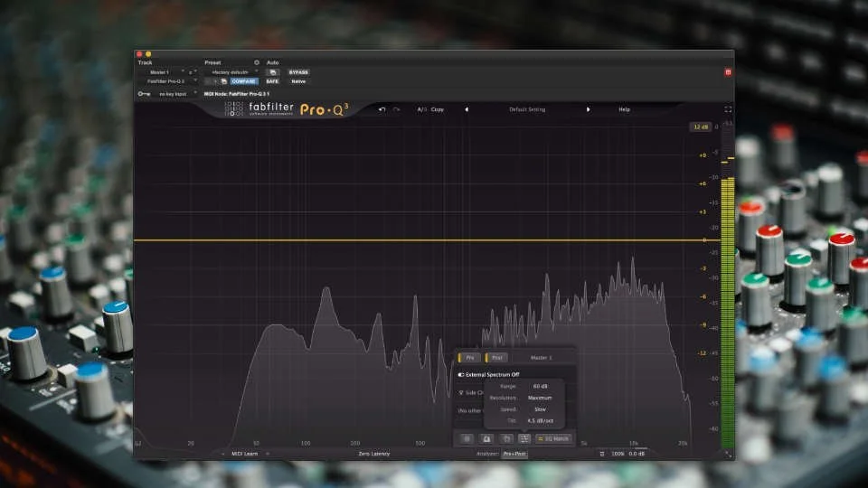Click the Auto header label
Viewport: 868px width, 488px height.
click(x=273, y=62)
